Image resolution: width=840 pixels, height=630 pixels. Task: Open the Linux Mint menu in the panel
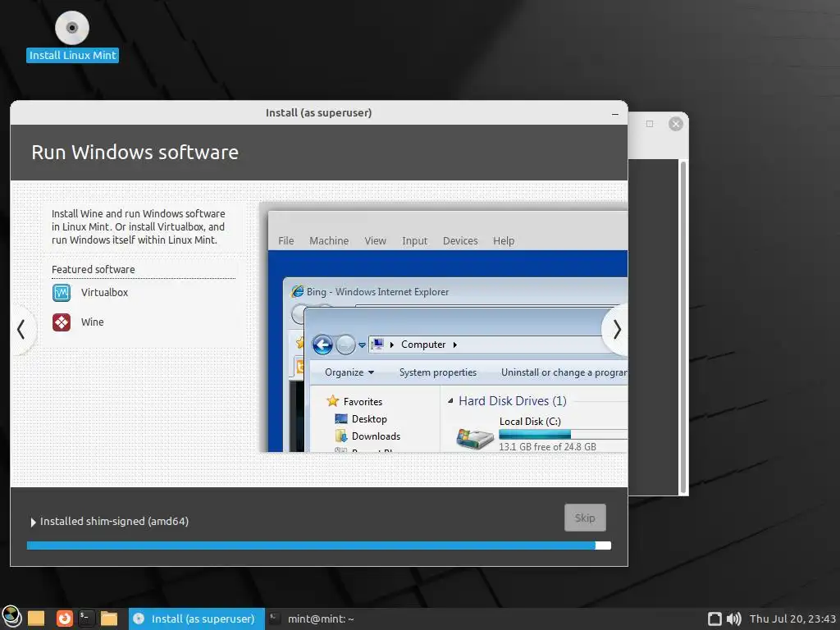[11, 619]
